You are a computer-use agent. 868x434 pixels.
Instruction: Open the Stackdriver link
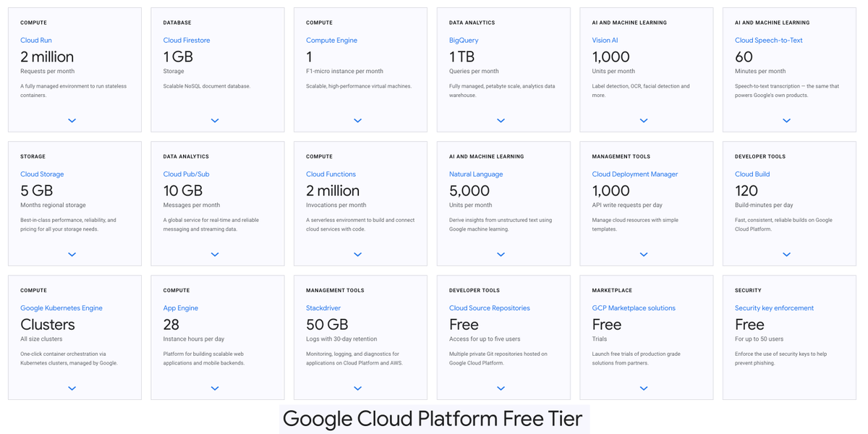tap(323, 308)
